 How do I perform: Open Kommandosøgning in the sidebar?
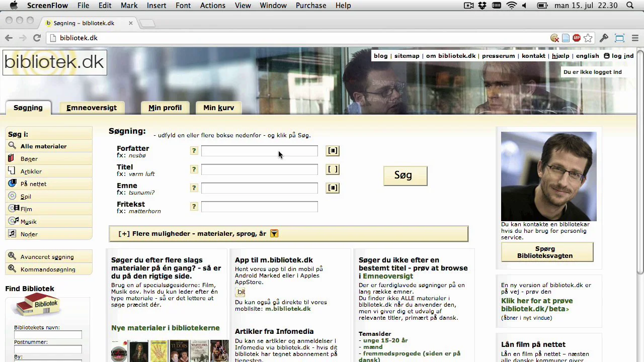coord(49,269)
